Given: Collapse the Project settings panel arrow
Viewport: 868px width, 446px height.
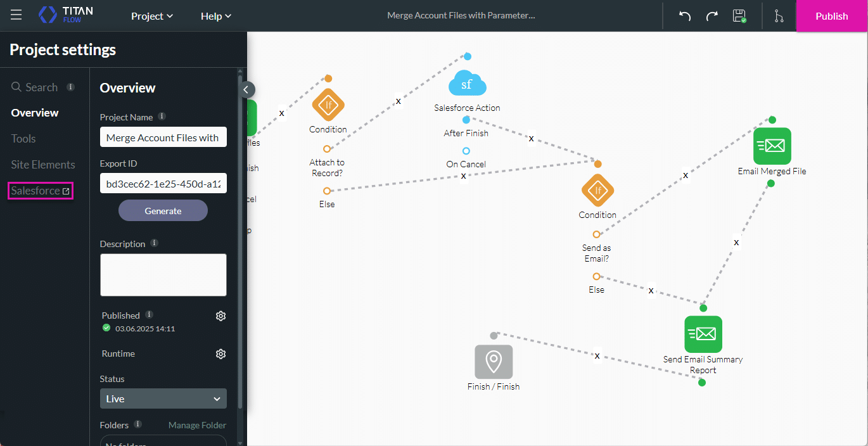Looking at the screenshot, I should pyautogui.click(x=247, y=90).
